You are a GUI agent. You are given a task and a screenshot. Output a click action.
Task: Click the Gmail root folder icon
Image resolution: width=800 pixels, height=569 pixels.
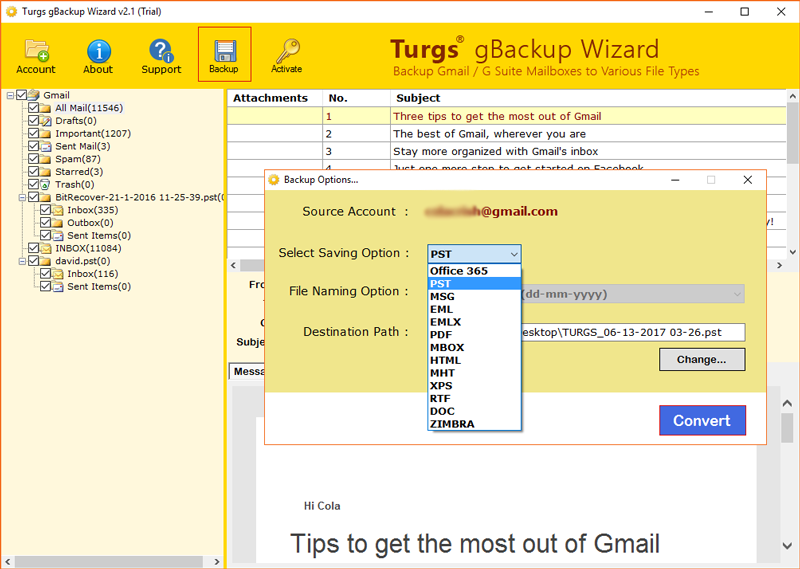(x=34, y=95)
